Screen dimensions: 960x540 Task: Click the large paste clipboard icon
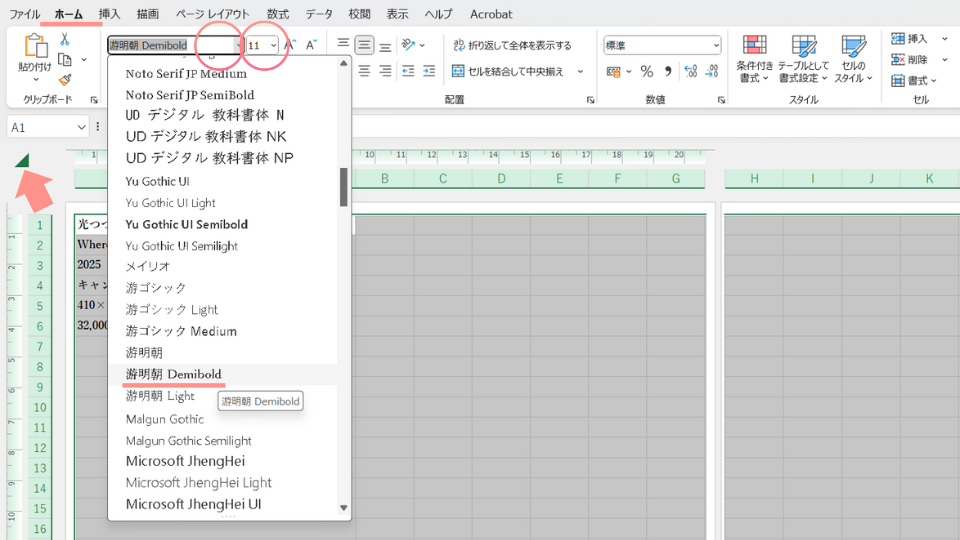(36, 46)
